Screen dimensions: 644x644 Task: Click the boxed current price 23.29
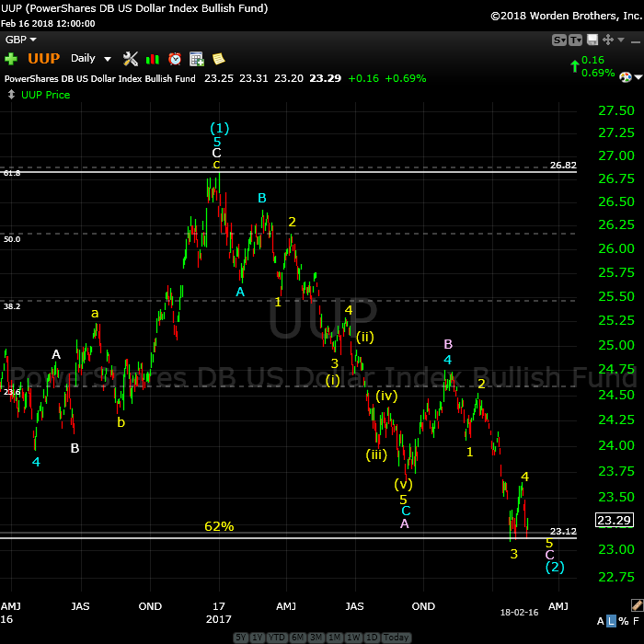(x=614, y=520)
